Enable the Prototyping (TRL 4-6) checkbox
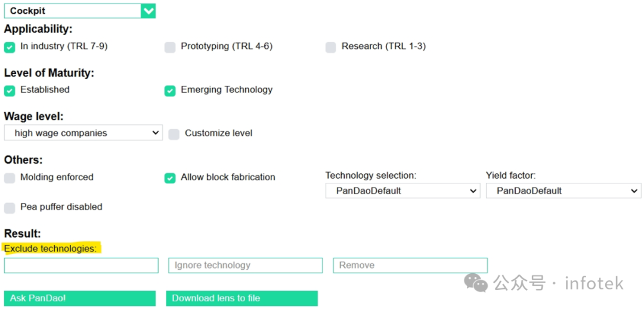Screen dimensions: 644x309 click(170, 47)
